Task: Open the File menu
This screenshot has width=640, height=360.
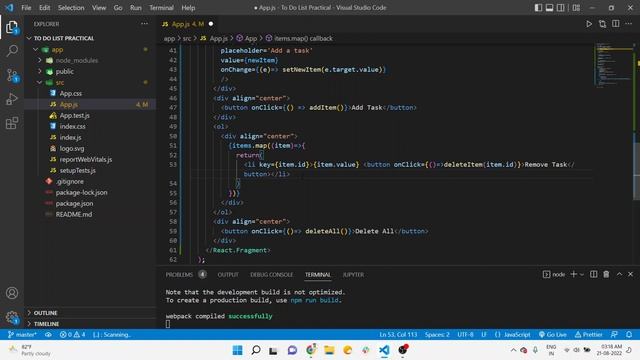Action: (26, 8)
